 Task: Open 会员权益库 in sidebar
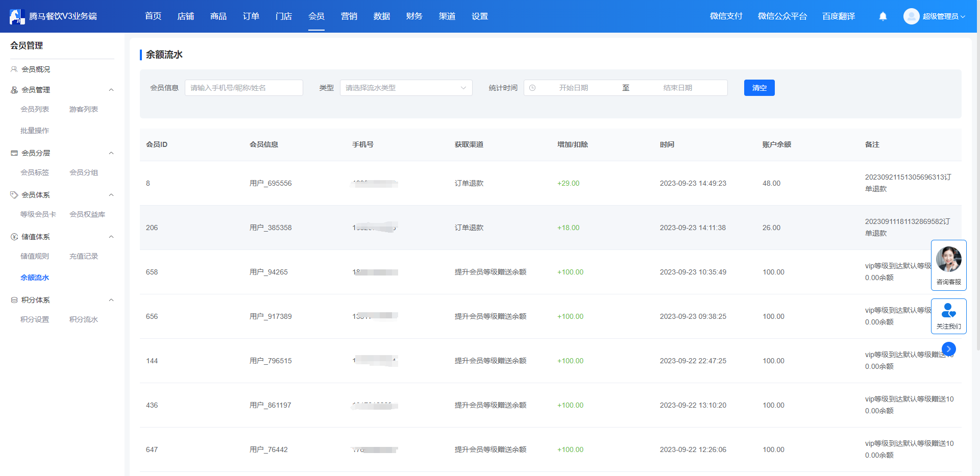87,214
